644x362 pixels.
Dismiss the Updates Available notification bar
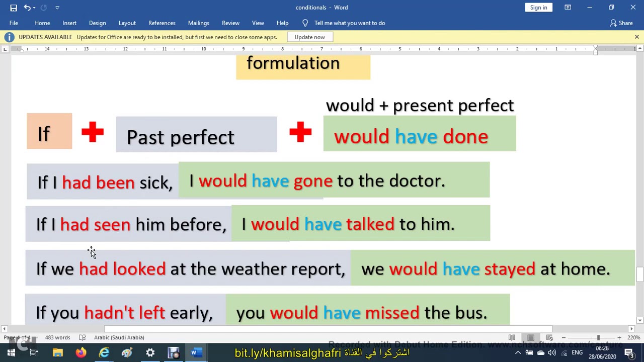point(636,37)
